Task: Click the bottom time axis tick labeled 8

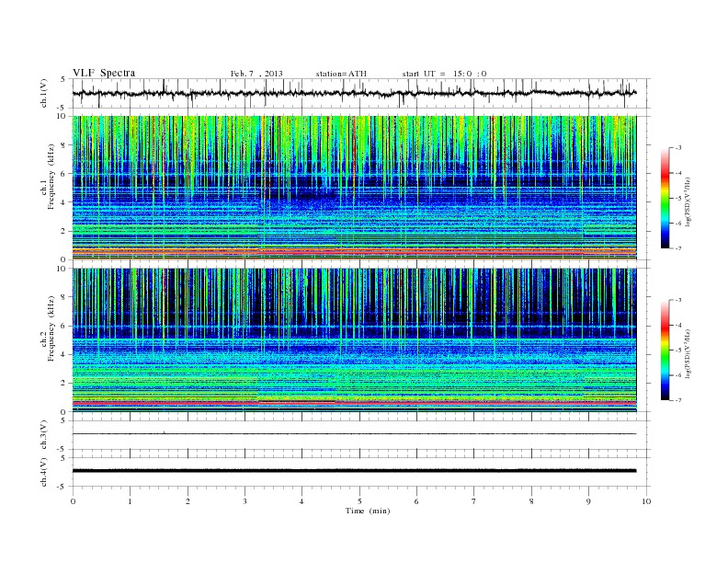Action: pyautogui.click(x=531, y=501)
